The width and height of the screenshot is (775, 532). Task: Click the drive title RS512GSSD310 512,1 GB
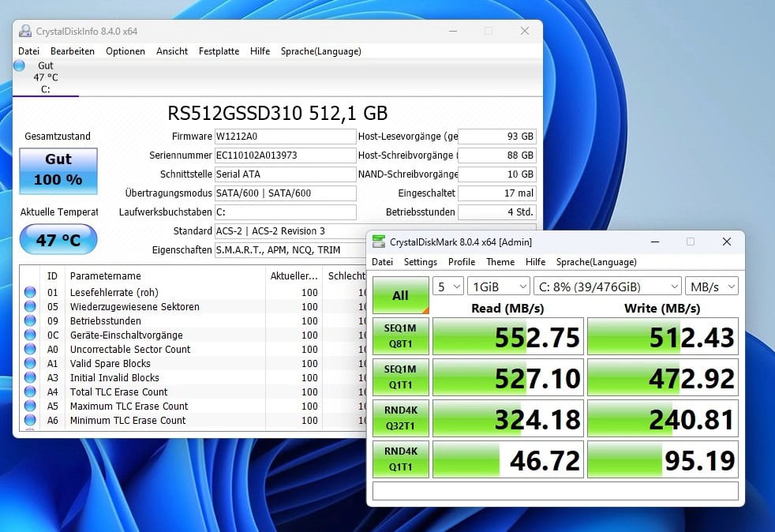pyautogui.click(x=278, y=113)
